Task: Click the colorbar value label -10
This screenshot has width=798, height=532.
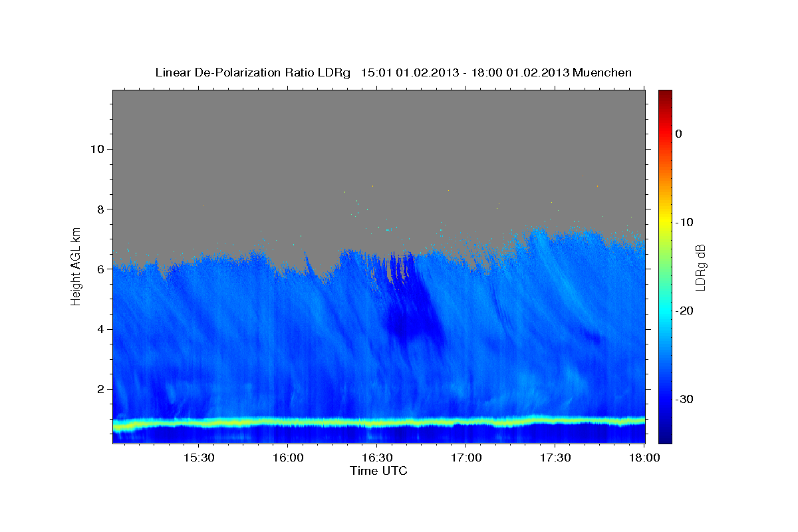Action: click(x=684, y=222)
